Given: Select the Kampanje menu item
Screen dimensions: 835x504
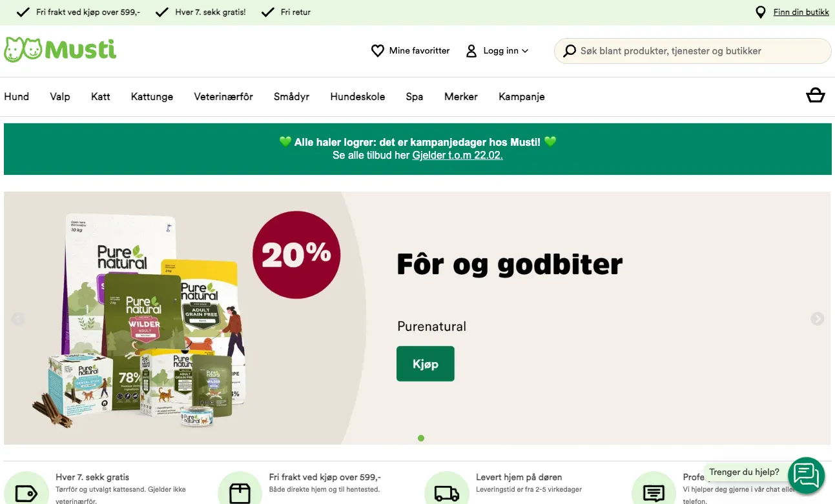Looking at the screenshot, I should coord(522,97).
